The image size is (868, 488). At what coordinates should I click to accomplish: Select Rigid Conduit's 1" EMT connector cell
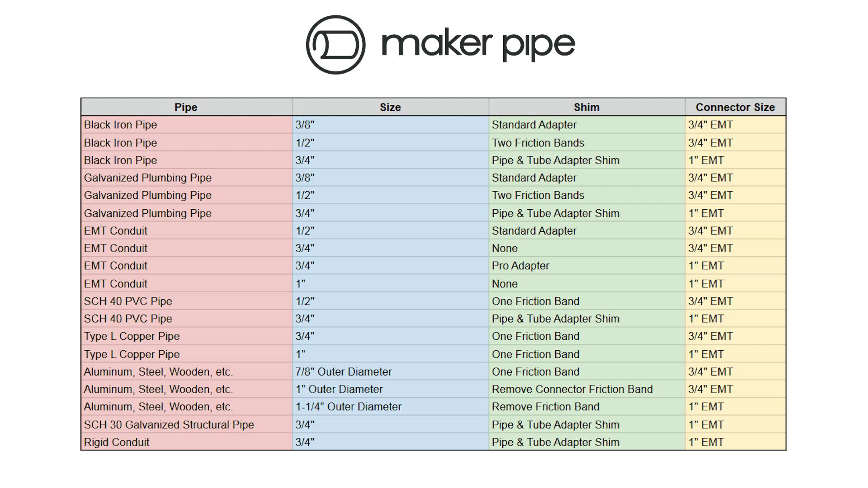click(736, 442)
